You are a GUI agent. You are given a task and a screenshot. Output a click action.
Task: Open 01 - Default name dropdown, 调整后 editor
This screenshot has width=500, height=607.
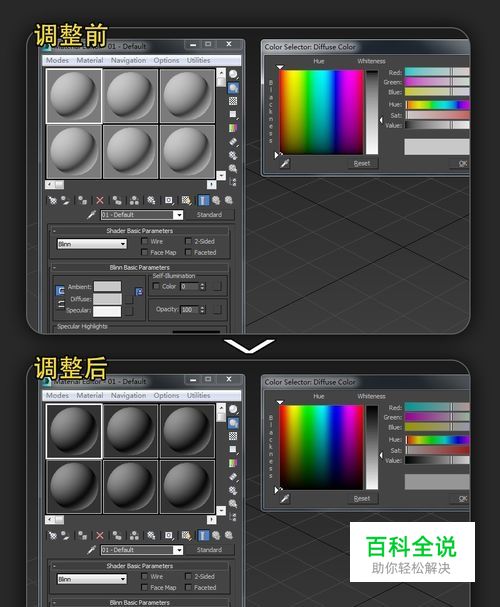pos(178,550)
